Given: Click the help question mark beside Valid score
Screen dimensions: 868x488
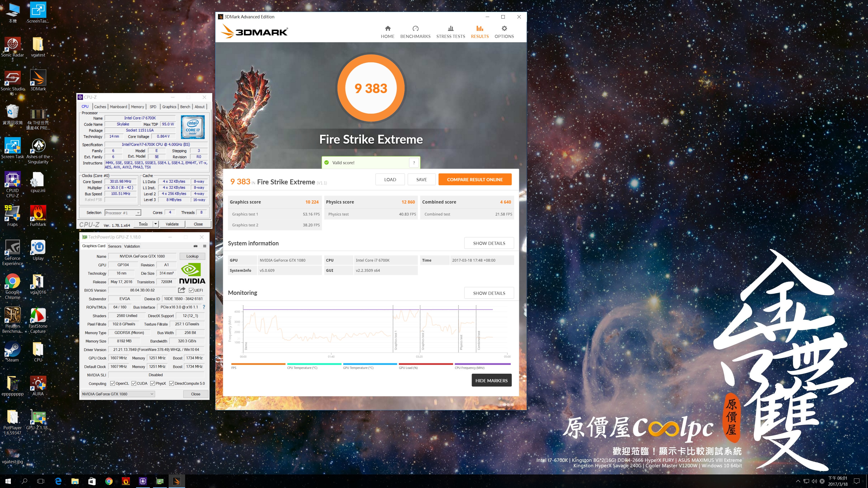Looking at the screenshot, I should 414,163.
